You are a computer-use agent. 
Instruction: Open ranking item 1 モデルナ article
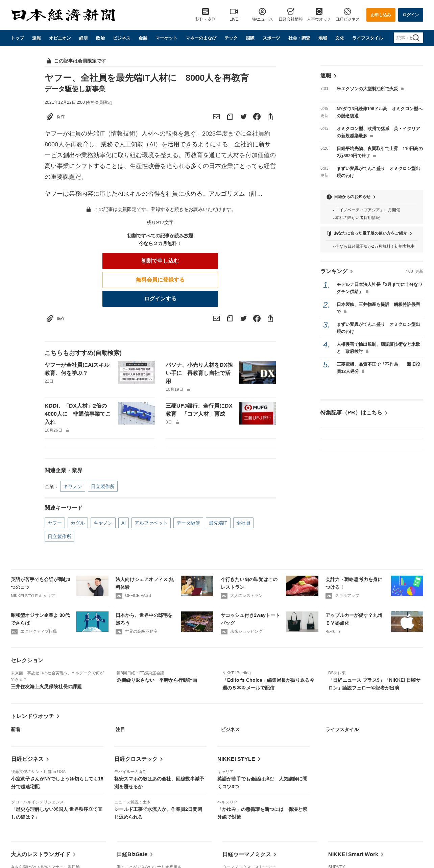pos(379,288)
